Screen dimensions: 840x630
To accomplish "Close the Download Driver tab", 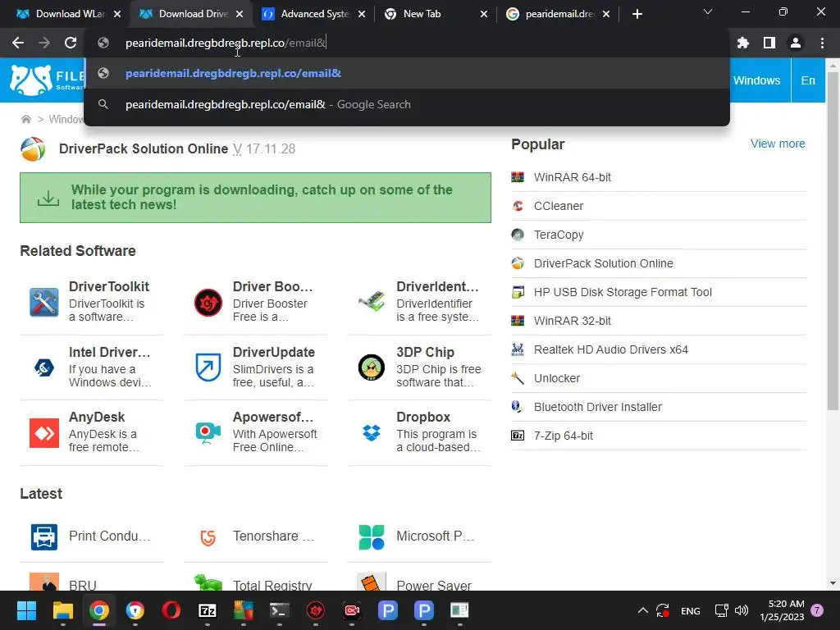I will pyautogui.click(x=240, y=14).
